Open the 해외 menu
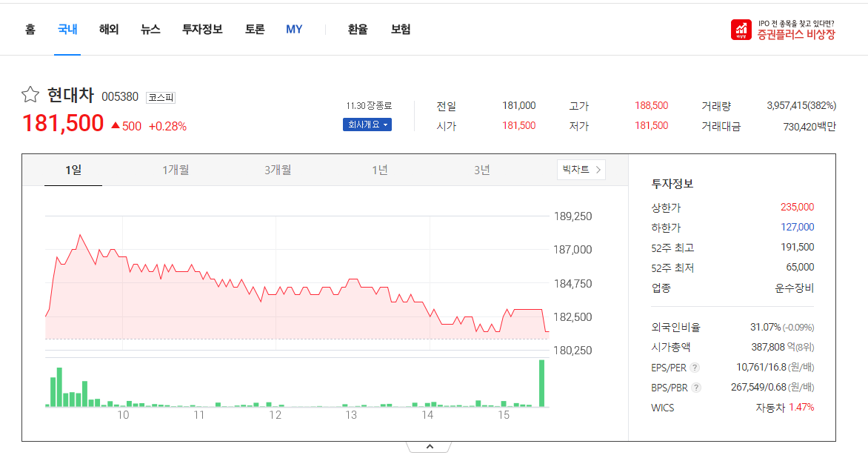868x461 pixels. [109, 30]
